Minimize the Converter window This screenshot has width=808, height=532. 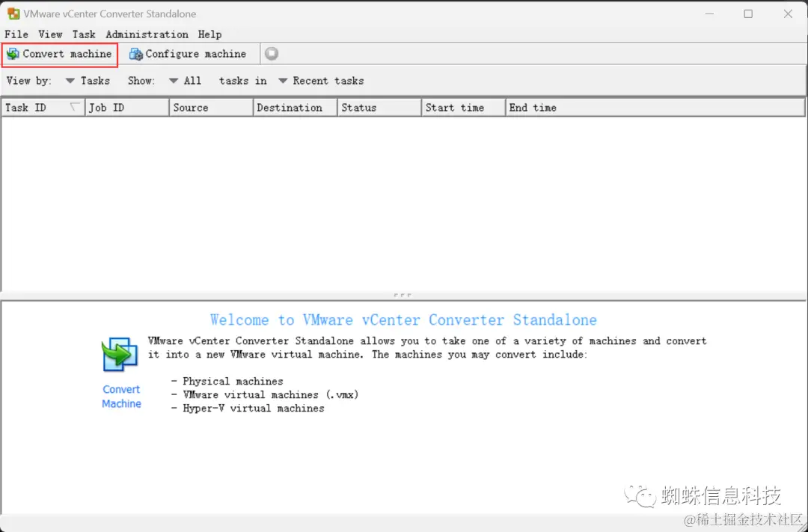click(x=709, y=14)
